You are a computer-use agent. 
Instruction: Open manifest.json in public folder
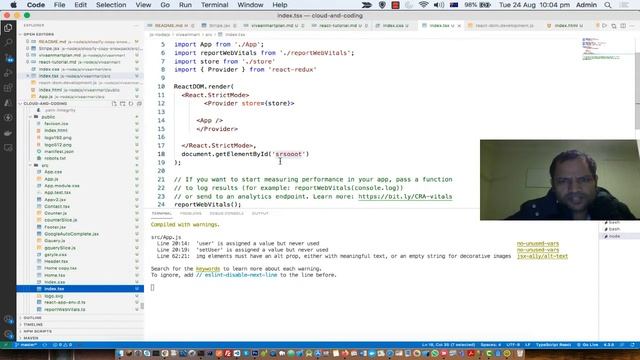59,151
